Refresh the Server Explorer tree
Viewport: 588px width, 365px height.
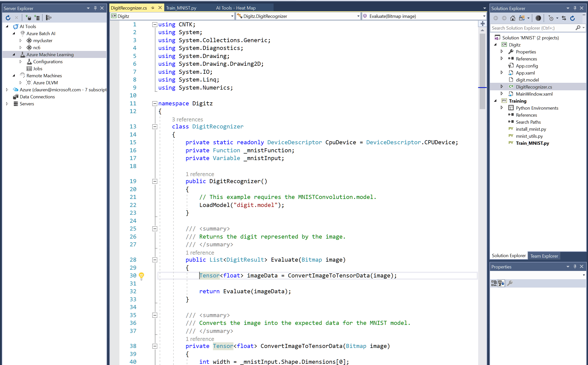8,18
